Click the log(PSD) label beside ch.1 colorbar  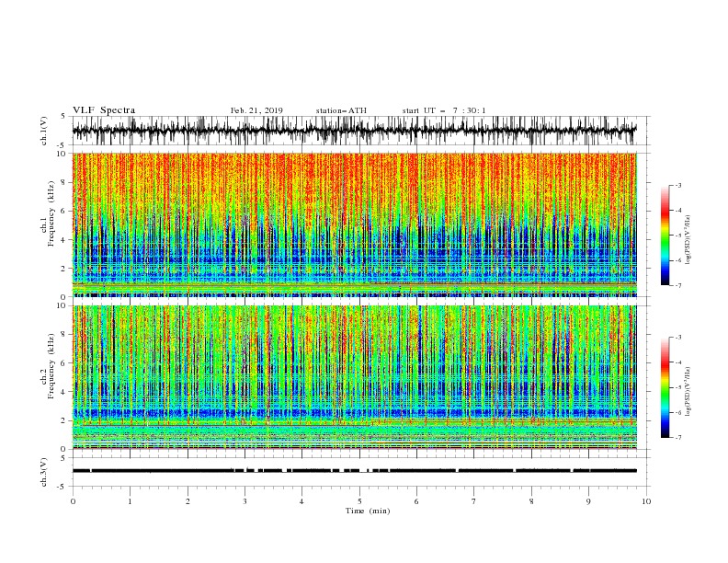pos(688,240)
